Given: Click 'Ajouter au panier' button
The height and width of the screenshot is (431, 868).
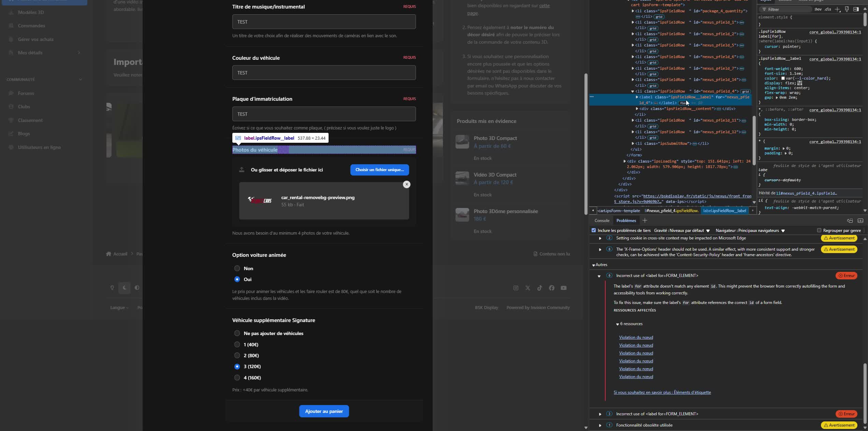Looking at the screenshot, I should click(324, 411).
